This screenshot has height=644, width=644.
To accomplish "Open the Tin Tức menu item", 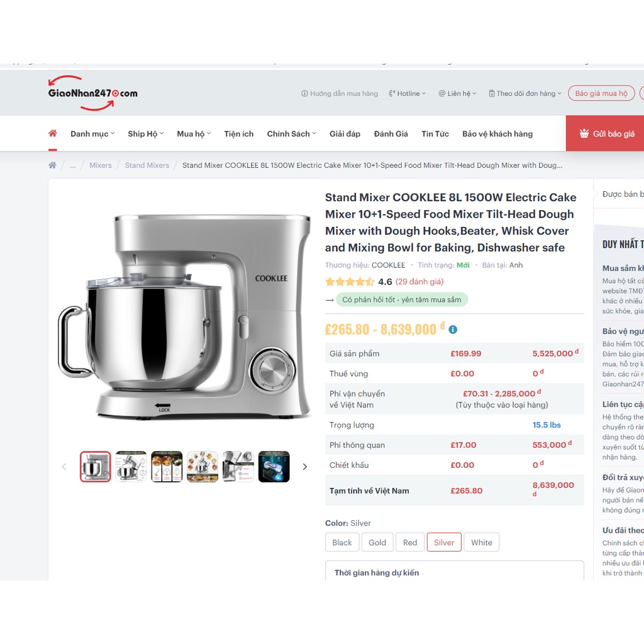I will click(435, 134).
